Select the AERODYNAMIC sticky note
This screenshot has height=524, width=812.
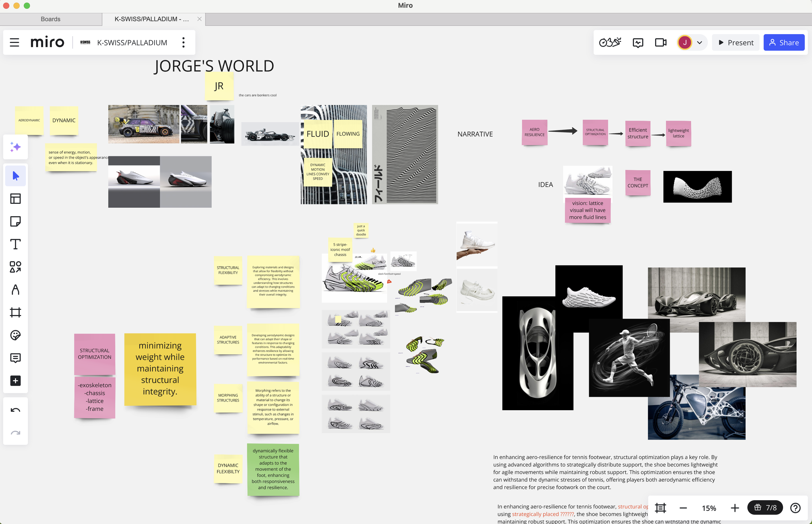click(x=29, y=121)
